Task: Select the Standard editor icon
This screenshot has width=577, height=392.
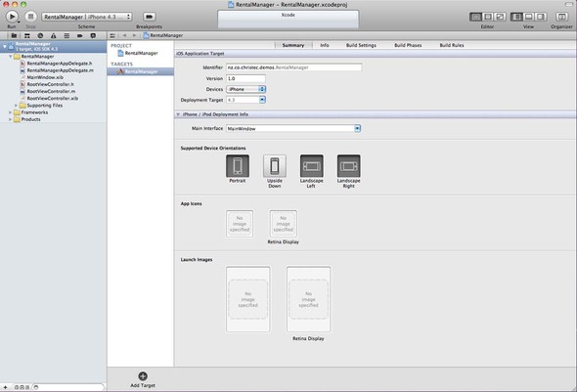Action: tap(476, 17)
